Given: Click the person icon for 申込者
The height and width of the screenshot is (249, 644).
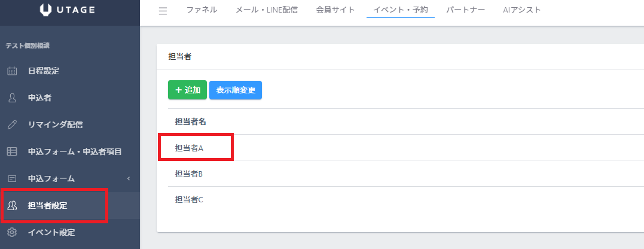Looking at the screenshot, I should click(11, 98).
